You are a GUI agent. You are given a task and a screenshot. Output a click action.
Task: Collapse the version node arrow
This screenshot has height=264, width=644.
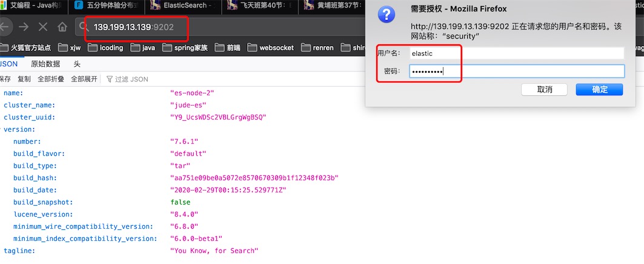1,129
